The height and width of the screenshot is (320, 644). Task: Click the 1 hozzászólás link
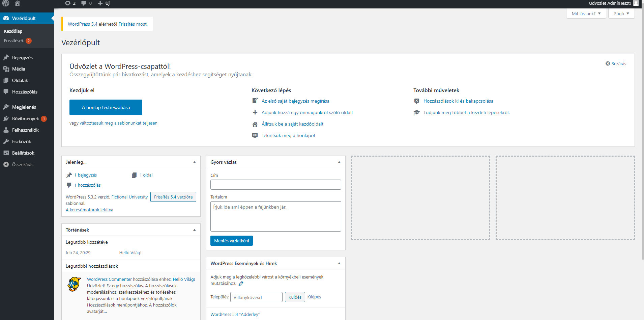(88, 185)
